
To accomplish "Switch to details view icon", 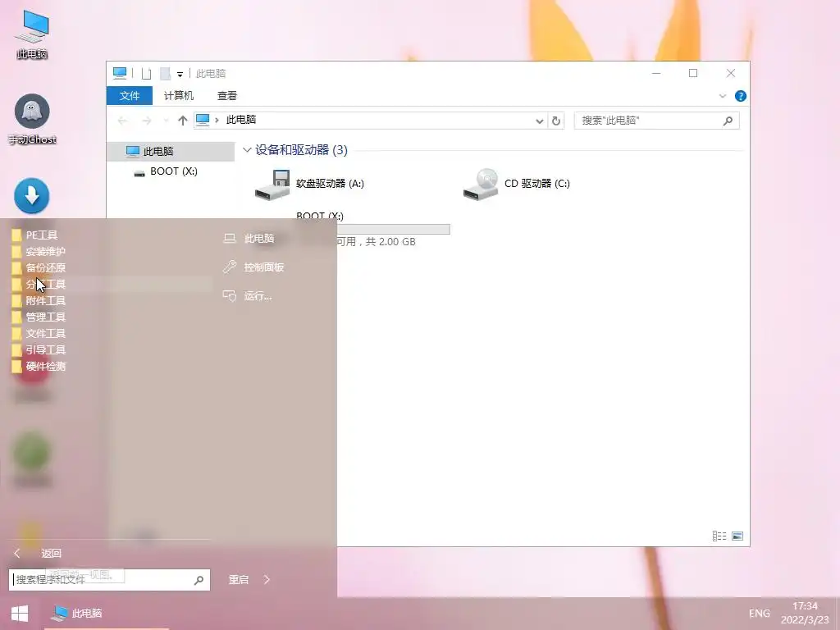I will [719, 536].
